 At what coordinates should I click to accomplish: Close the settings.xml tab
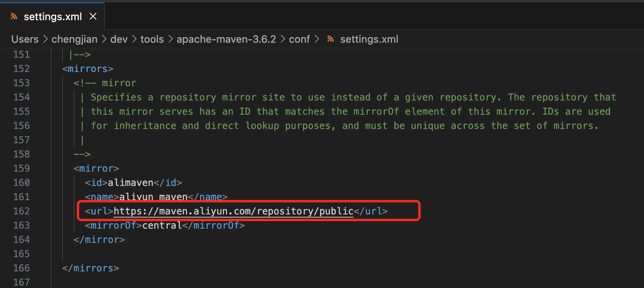[x=93, y=16]
